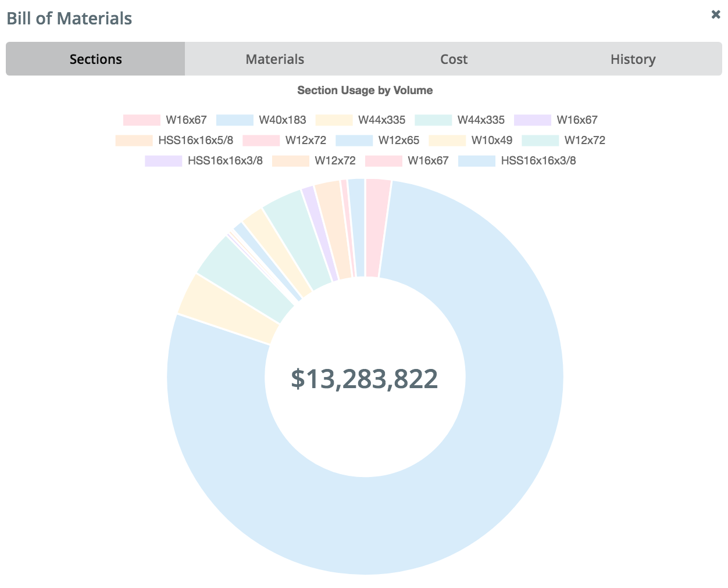Click the yellow W44x335 legend swatch
728x588 pixels.
click(x=334, y=120)
